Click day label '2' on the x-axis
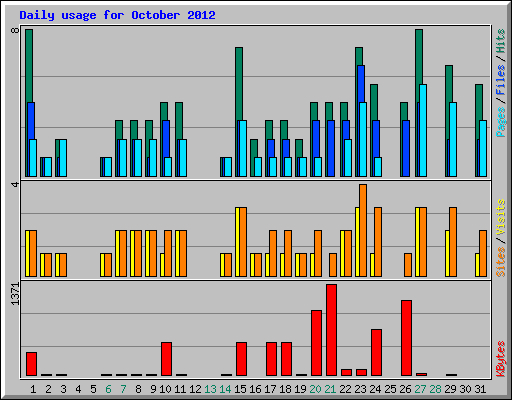This screenshot has width=512, height=400. pyautogui.click(x=48, y=389)
